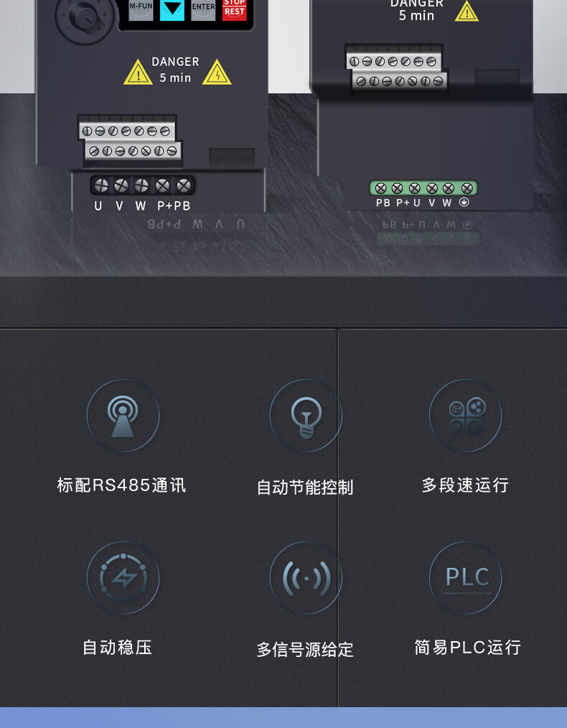Viewport: 567px width, 728px height.
Task: Click the 多段速运行 label
Action: coord(465,485)
